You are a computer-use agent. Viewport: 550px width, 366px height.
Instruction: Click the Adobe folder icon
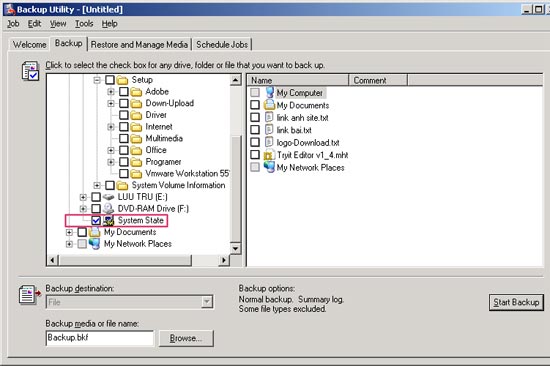136,92
